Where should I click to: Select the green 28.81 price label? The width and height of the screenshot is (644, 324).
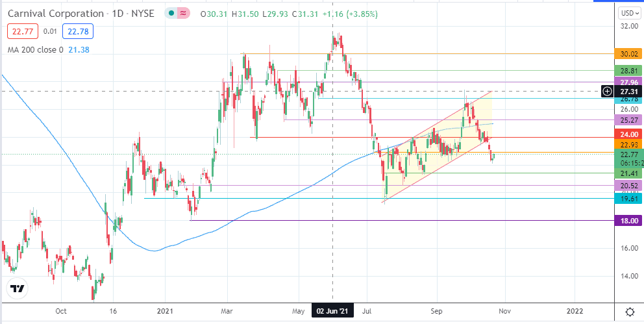[628, 70]
